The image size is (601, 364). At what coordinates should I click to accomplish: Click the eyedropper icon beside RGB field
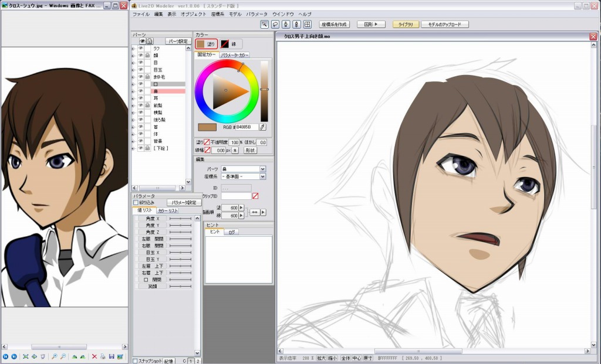(262, 127)
